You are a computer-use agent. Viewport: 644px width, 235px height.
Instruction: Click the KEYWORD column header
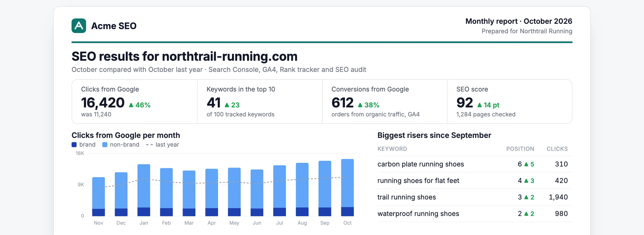[x=392, y=149]
